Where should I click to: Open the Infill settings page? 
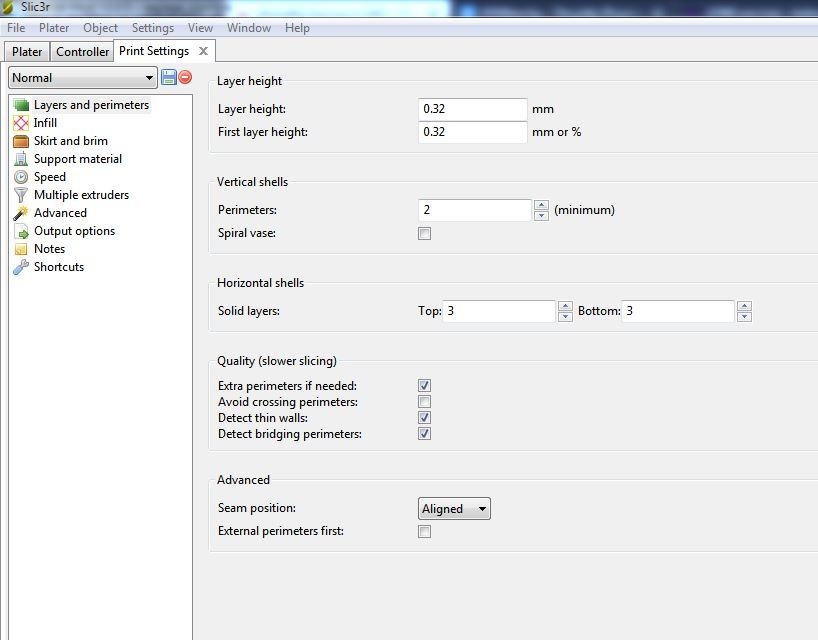click(x=45, y=123)
